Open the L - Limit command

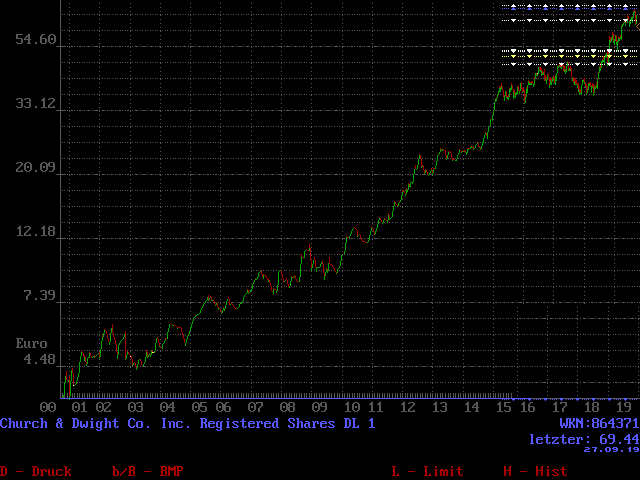[x=427, y=471]
